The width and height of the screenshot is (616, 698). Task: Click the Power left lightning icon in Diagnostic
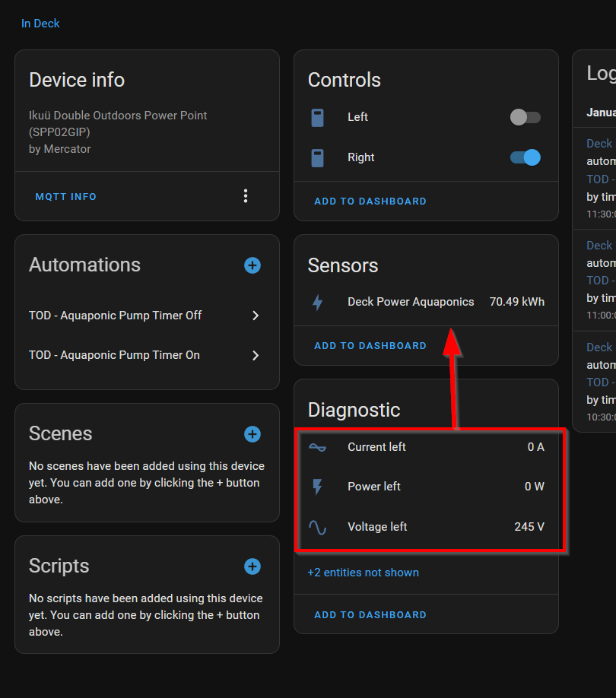(x=317, y=487)
